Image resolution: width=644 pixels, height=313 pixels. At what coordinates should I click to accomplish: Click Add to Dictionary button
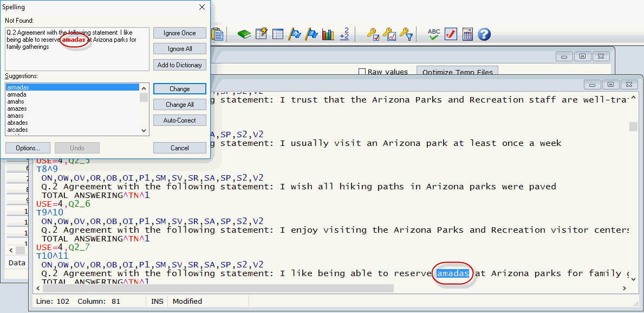[179, 65]
